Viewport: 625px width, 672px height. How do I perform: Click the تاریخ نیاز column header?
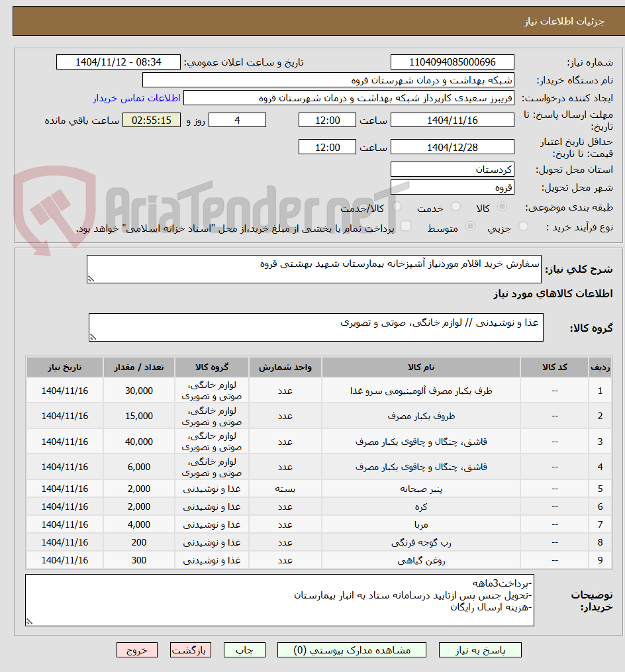pos(65,367)
